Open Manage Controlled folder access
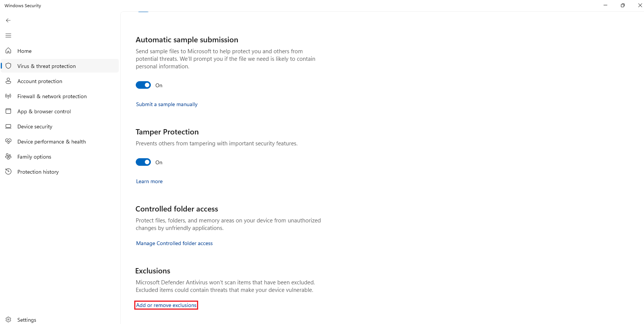Image resolution: width=644 pixels, height=324 pixels. pyautogui.click(x=174, y=243)
